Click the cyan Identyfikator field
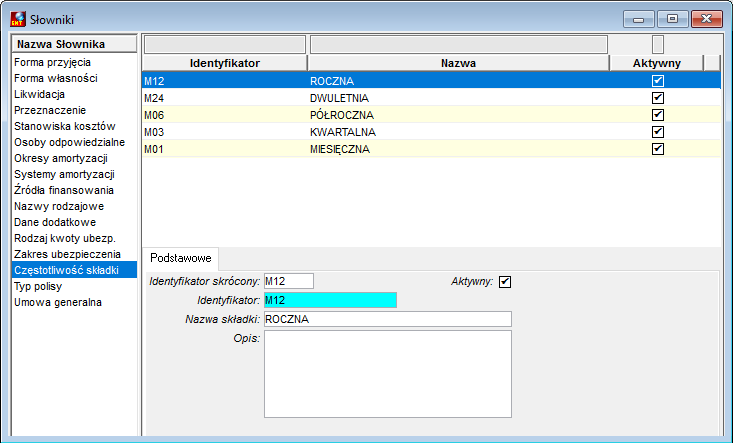 (x=331, y=300)
